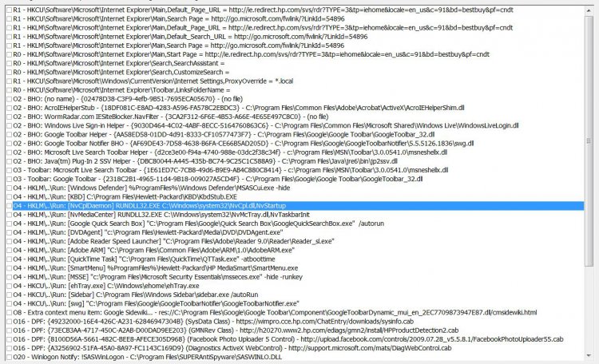Viewport: 599px width, 364px height.
Task: Tick the Google Toolbar Helper BHO checkbox
Action: (9, 134)
